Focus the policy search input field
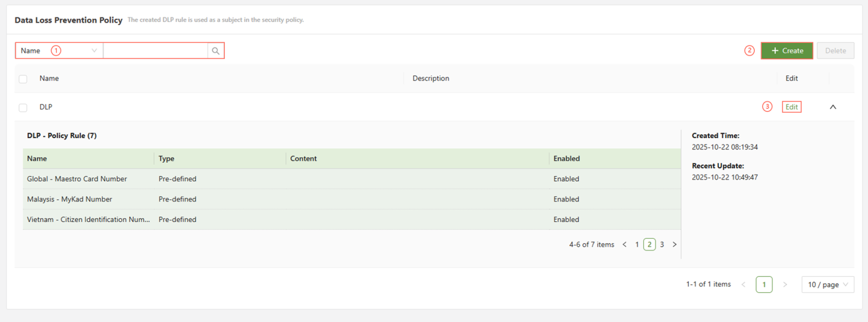This screenshot has width=868, height=322. tap(155, 51)
